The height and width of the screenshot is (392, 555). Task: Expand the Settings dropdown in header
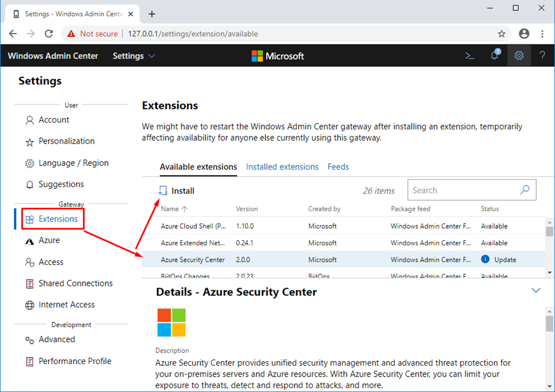tap(134, 56)
